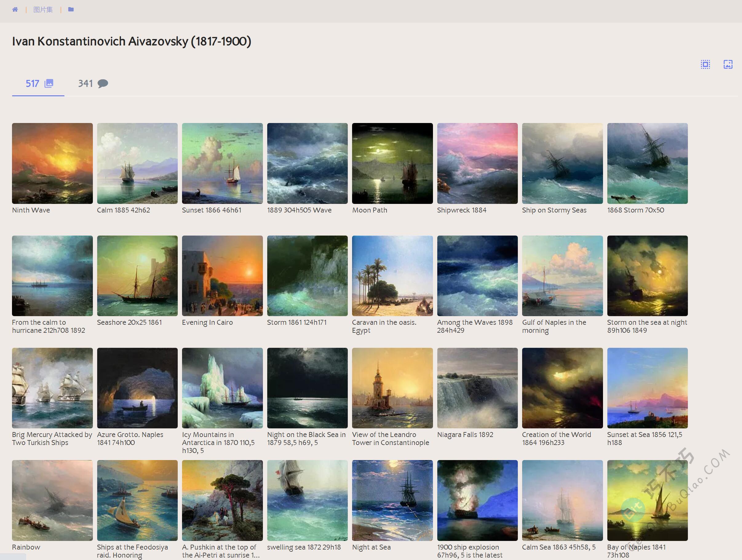Click the 'Moon Path' caption
This screenshot has height=560, width=742.
[370, 210]
